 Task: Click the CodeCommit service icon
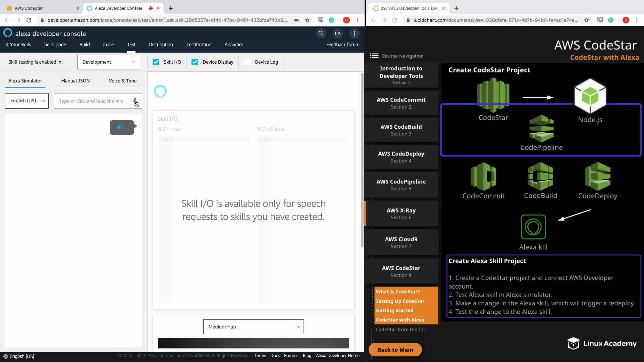point(483,176)
